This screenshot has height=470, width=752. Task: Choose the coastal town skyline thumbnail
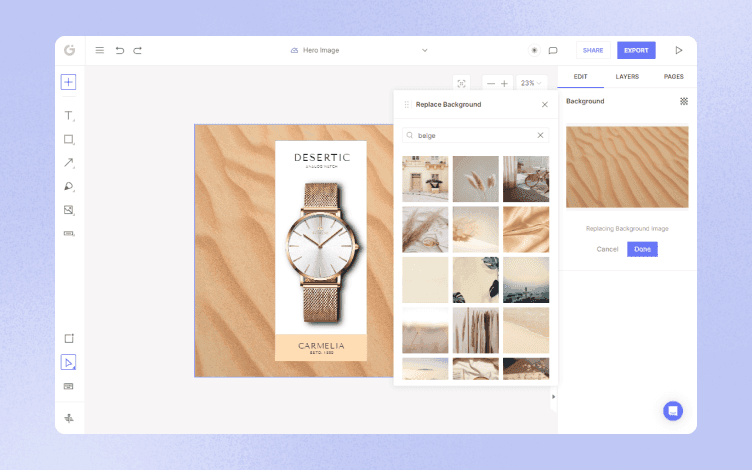click(x=526, y=280)
